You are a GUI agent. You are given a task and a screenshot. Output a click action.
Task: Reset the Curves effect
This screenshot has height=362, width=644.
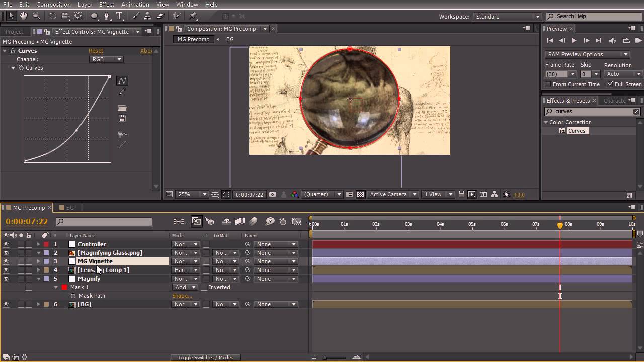point(96,51)
